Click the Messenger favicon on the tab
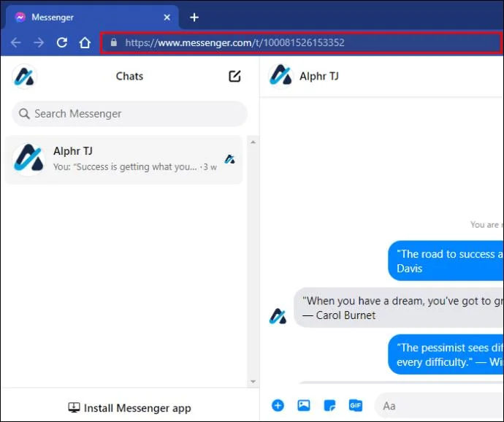This screenshot has width=504, height=422. pos(20,18)
